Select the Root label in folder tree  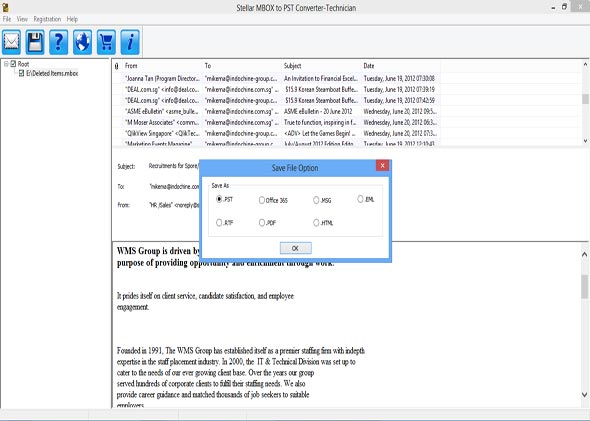[23, 64]
